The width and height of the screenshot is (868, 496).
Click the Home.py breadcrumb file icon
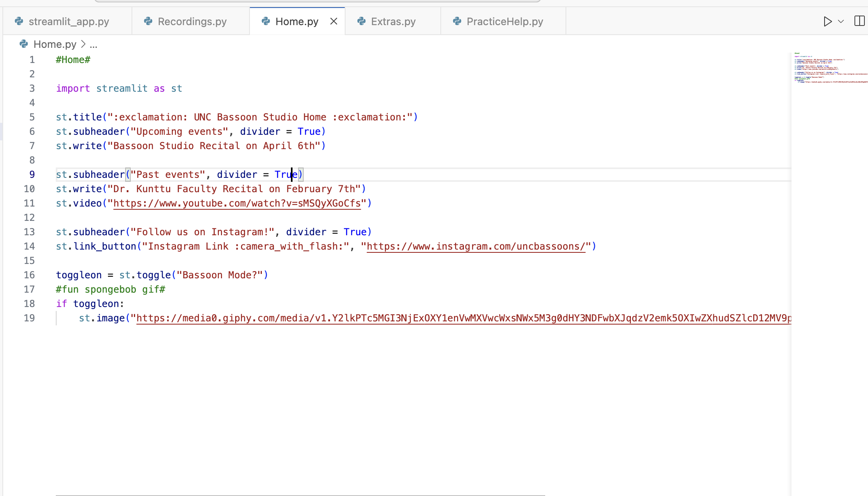[x=24, y=44]
